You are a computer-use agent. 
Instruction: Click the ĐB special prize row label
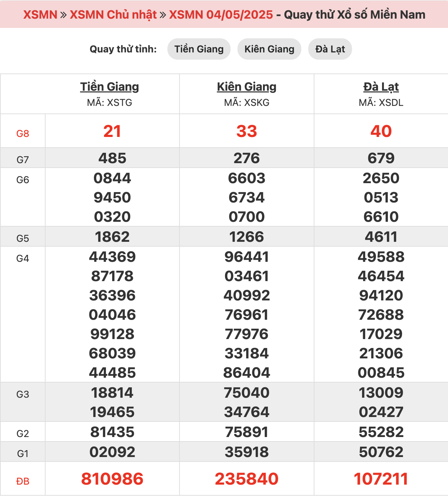coord(23,481)
